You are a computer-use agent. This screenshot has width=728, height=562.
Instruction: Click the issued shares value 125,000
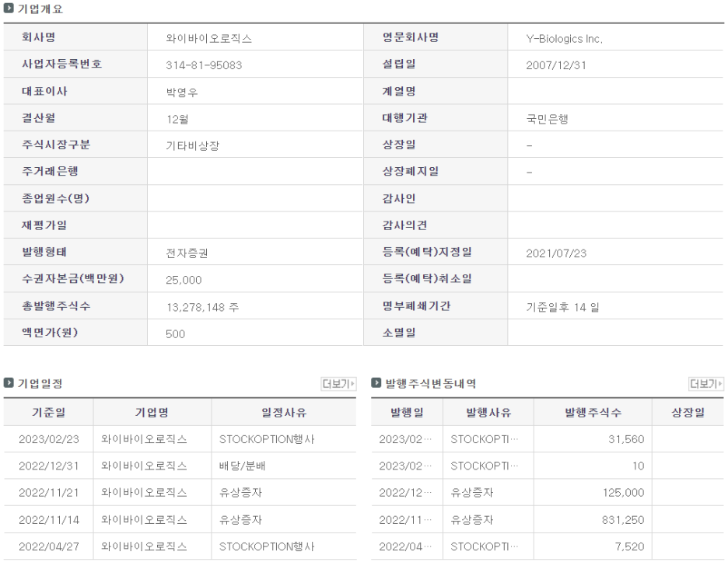coord(624,493)
